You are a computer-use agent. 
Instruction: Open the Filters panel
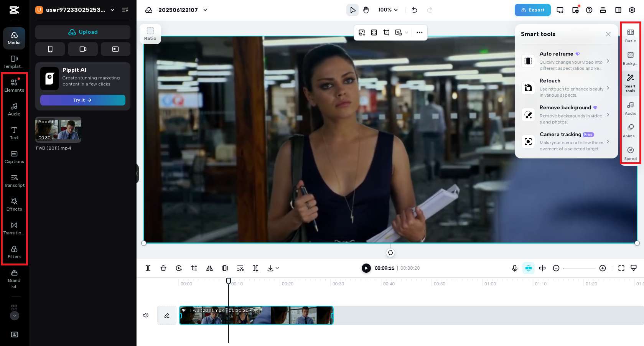pos(14,252)
